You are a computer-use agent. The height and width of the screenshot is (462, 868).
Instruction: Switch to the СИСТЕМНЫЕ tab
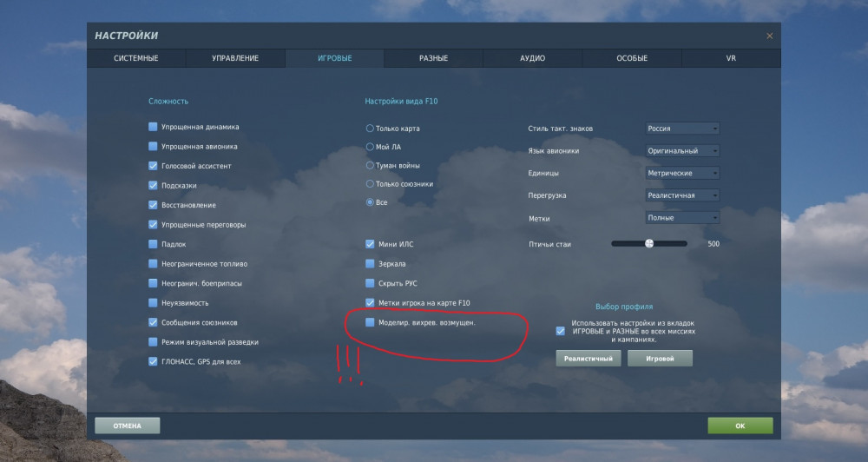(x=136, y=58)
